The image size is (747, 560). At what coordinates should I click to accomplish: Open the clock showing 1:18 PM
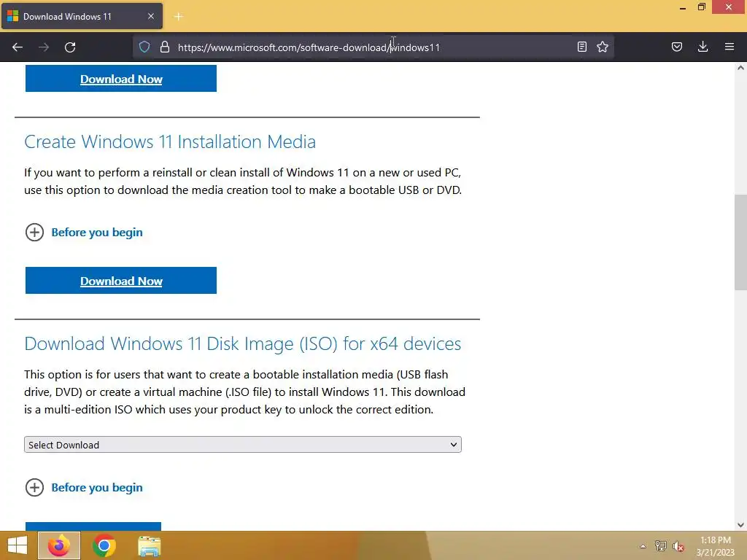tap(715, 546)
